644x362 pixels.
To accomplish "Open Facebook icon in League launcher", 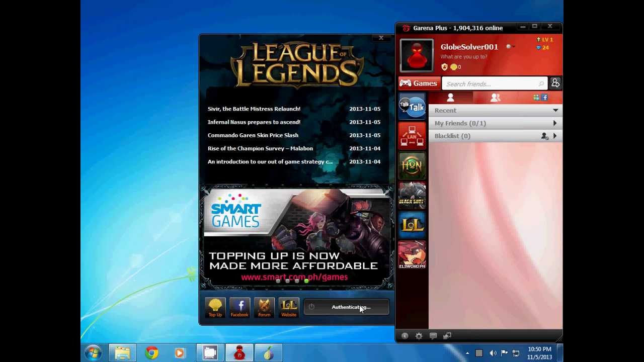I will click(x=239, y=308).
